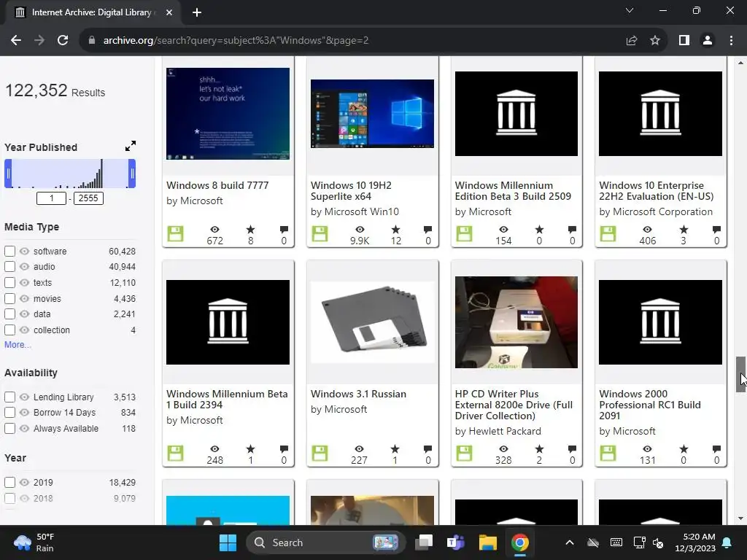Open HP CD Writer Plus External 8200e link
This screenshot has height=560, width=747.
(514, 405)
